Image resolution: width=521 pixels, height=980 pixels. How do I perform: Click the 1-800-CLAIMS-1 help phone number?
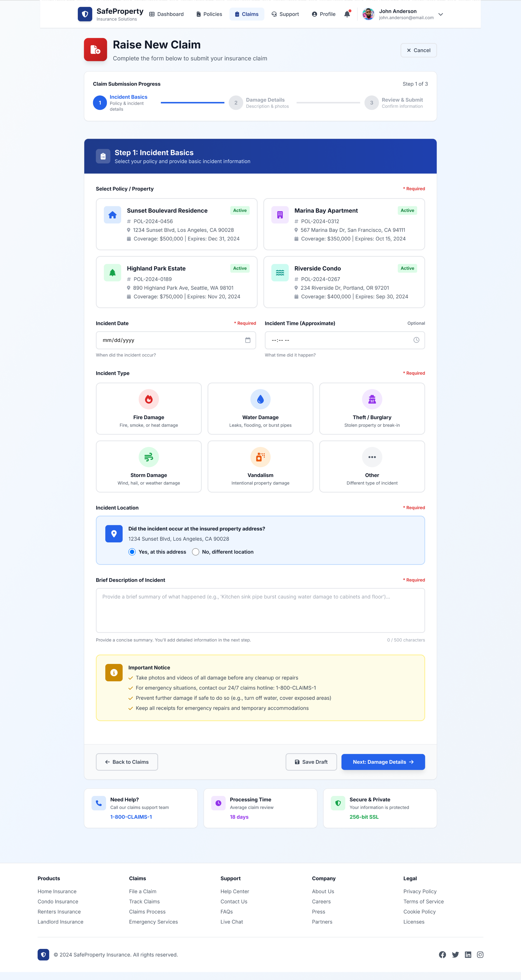click(131, 817)
